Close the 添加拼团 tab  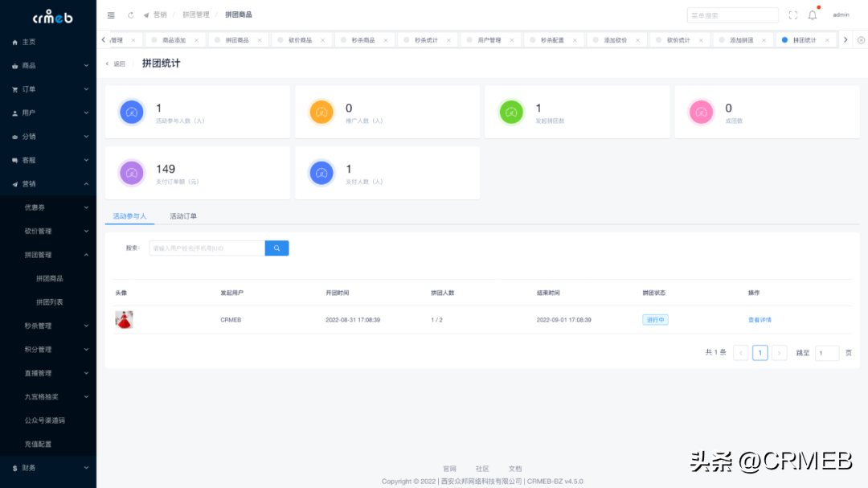[764, 40]
